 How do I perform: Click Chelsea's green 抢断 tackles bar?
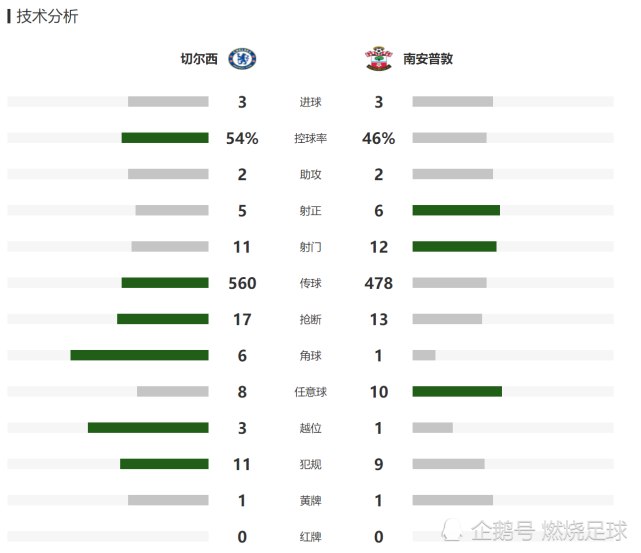pyautogui.click(x=163, y=319)
